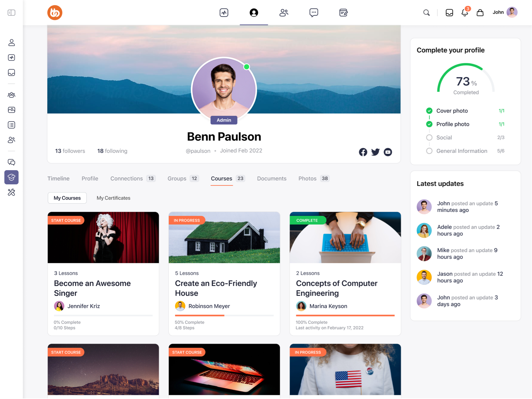Open Benn's Twitter profile icon
Viewport: 532px width, 399px height.
click(x=375, y=152)
